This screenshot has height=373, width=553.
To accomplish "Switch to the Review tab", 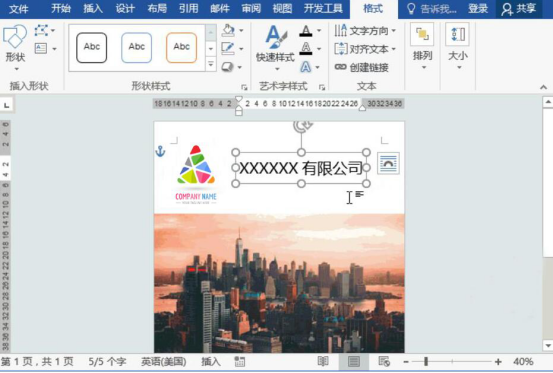I will pos(251,8).
